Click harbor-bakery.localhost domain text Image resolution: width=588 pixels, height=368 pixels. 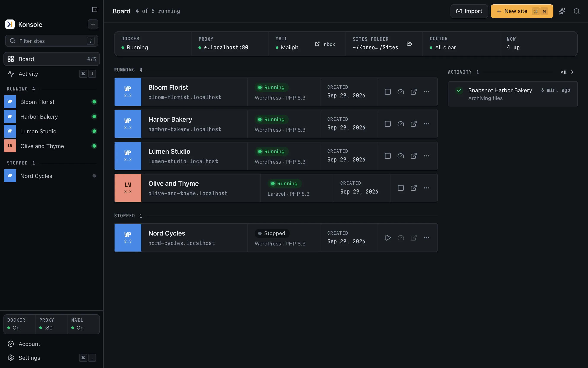pyautogui.click(x=185, y=129)
